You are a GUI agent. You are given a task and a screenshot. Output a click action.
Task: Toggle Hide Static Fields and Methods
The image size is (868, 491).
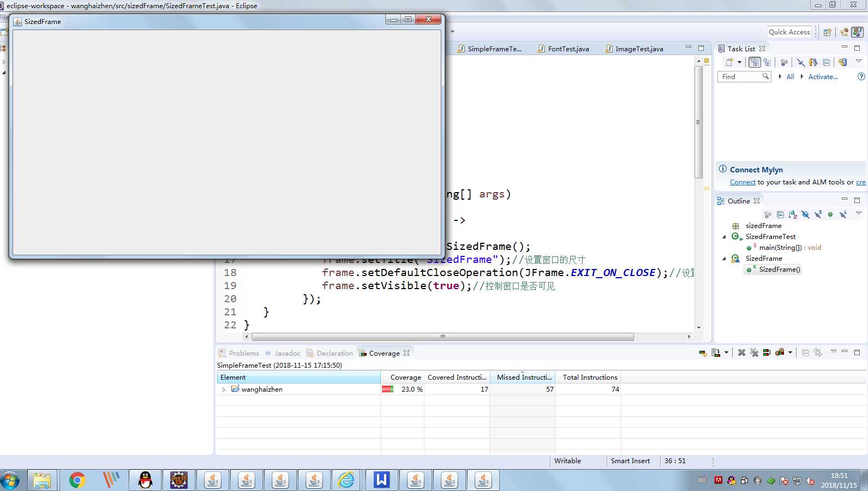pyautogui.click(x=818, y=214)
